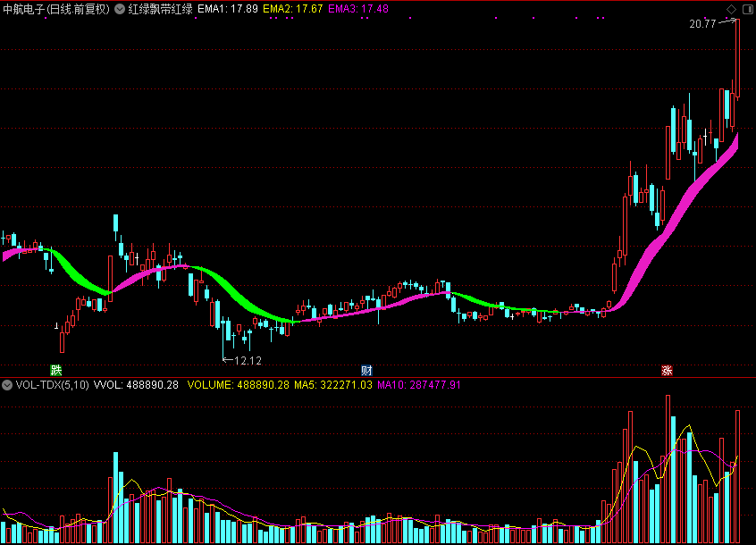Click the MA5: 322271.03 readout
This screenshot has width=756, height=545.
[x=333, y=384]
